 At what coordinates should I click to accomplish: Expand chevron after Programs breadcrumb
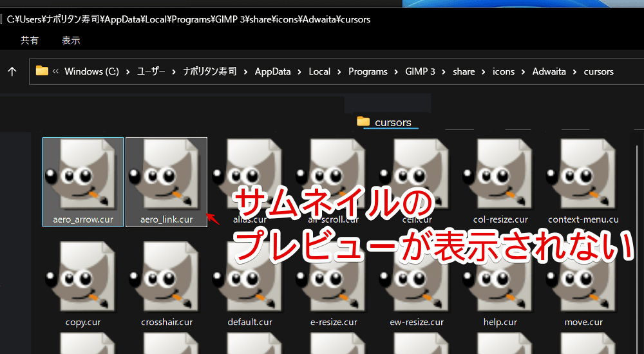[396, 72]
